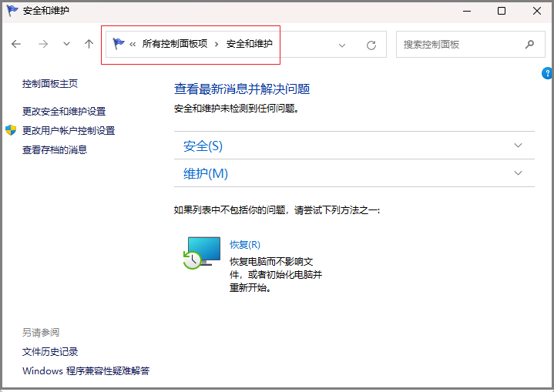Select 所有控制面板项 in the breadcrumb
Image resolution: width=554 pixels, height=392 pixels.
[175, 44]
